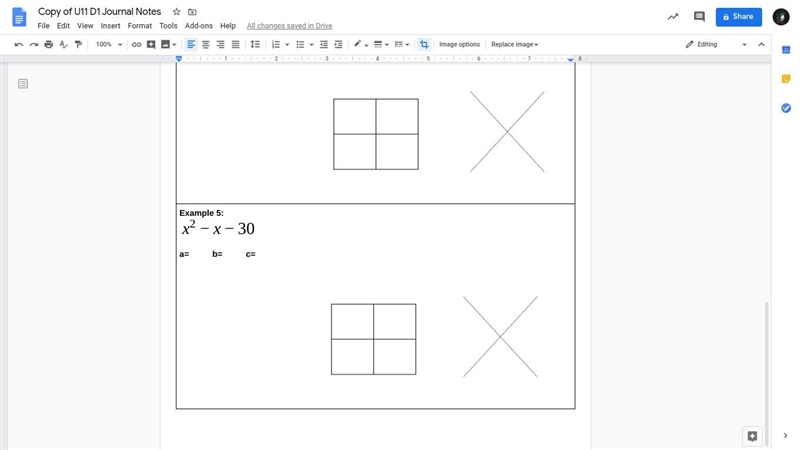
Task: Open border weight dropdown arrow
Action: pos(387,45)
